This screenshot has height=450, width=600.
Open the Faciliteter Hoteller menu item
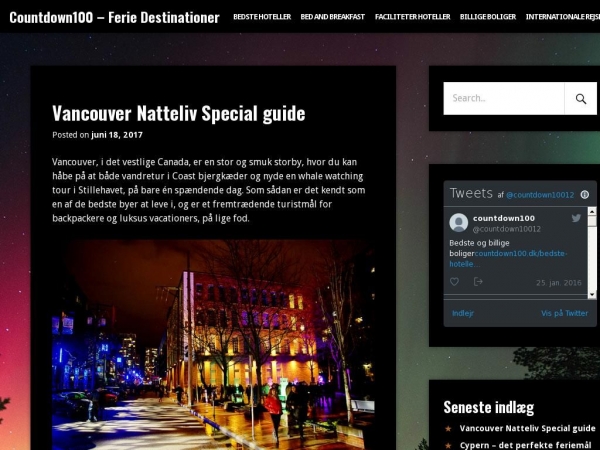click(412, 17)
